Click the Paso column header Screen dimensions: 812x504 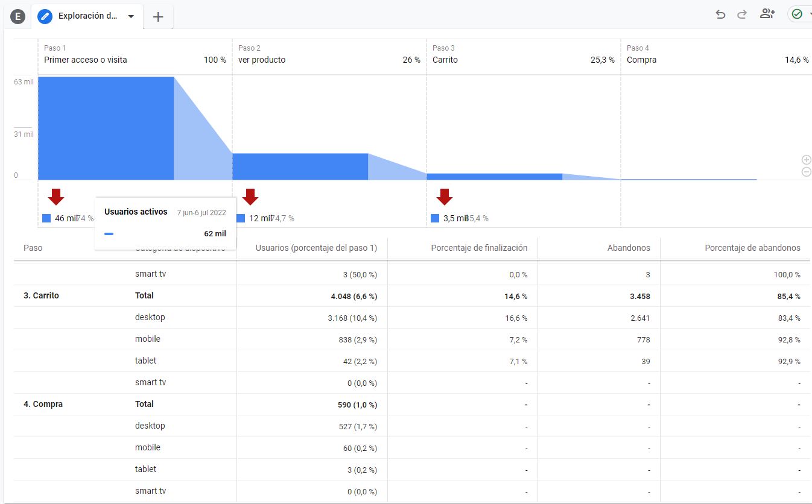pos(33,248)
